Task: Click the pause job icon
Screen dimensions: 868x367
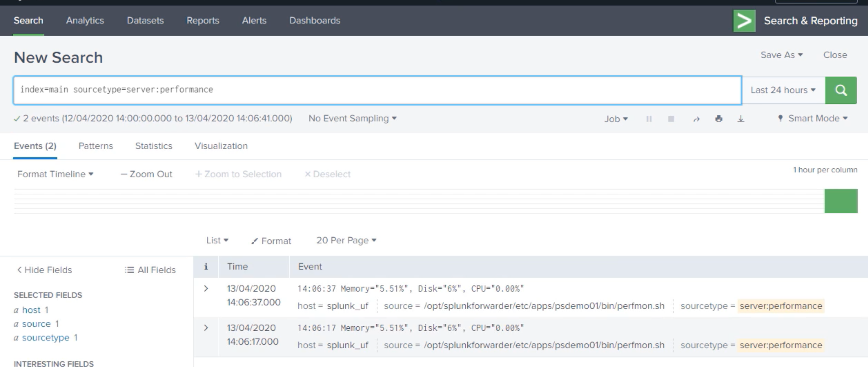Action: [649, 118]
